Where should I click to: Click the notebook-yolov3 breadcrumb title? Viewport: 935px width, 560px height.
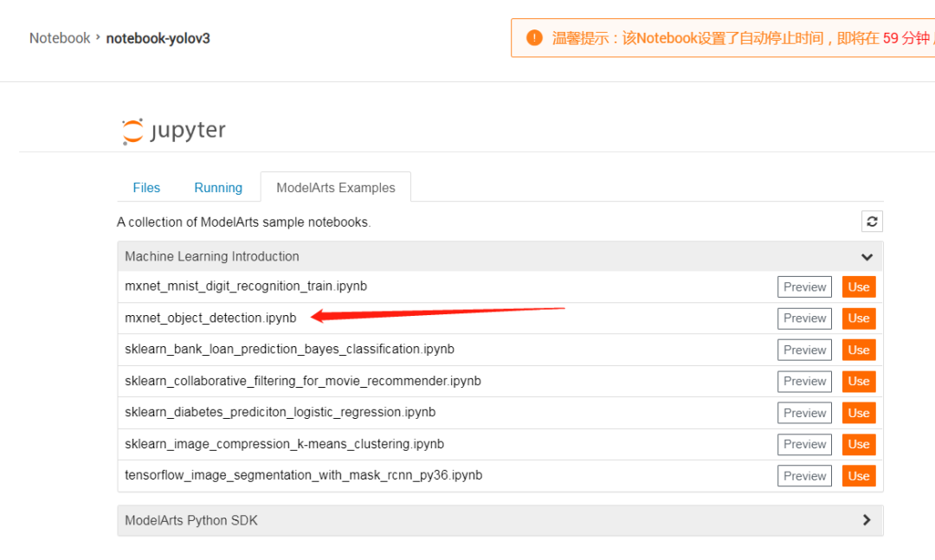pyautogui.click(x=158, y=38)
